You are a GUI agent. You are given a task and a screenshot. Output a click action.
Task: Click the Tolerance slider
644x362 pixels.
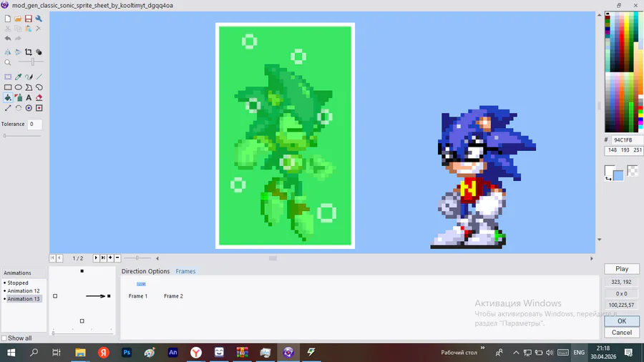22,136
